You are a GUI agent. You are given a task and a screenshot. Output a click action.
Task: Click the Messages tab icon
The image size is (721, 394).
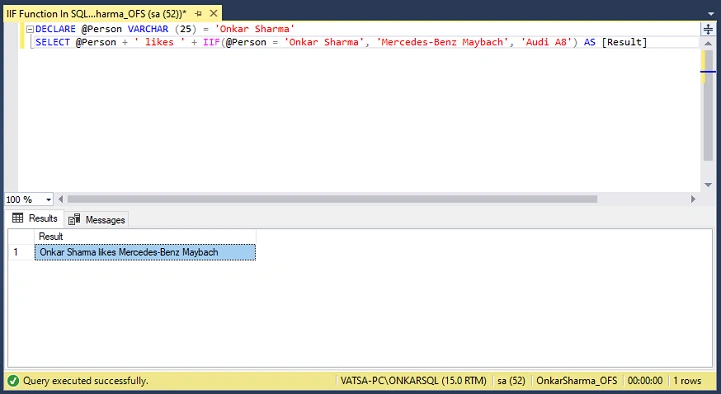(x=74, y=219)
